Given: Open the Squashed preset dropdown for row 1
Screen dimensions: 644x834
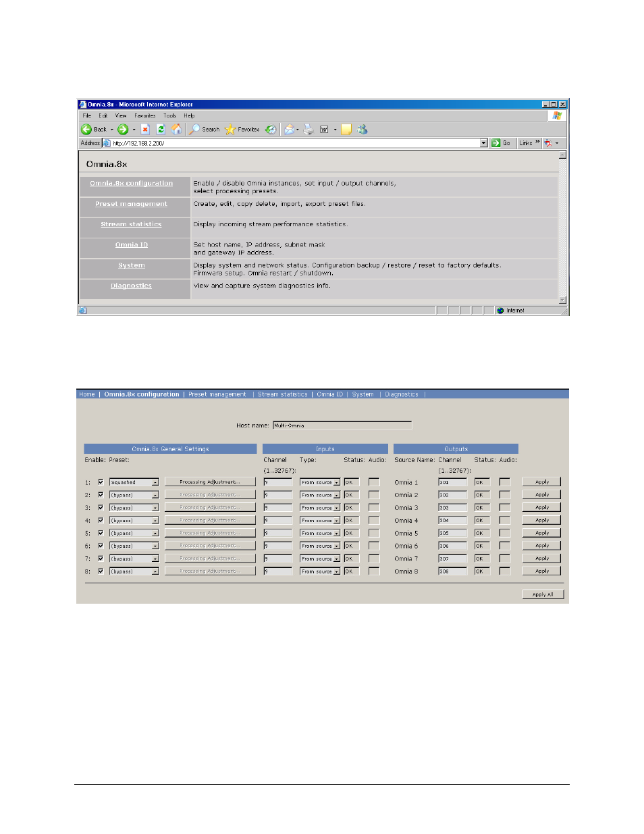Looking at the screenshot, I should (x=134, y=483).
